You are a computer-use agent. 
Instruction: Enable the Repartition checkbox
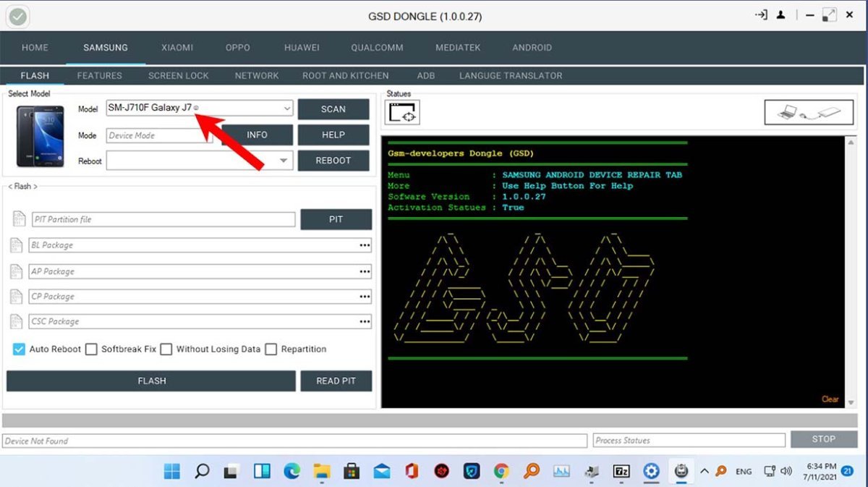[x=271, y=350]
